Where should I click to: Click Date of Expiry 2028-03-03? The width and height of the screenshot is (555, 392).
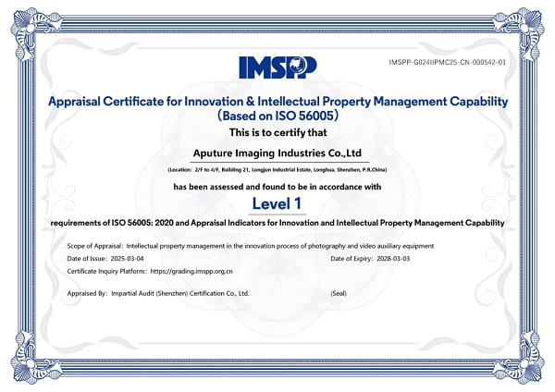click(x=370, y=259)
